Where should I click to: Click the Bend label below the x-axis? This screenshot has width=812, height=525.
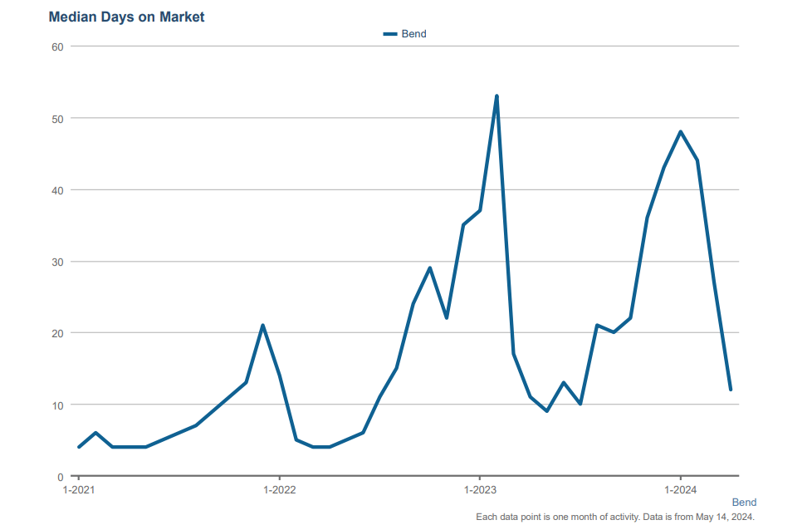pos(744,503)
